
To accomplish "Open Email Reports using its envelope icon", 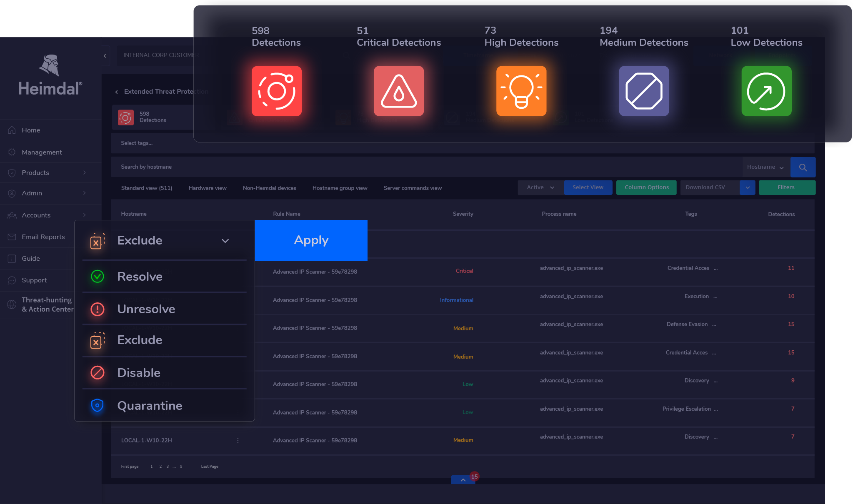I will [12, 237].
